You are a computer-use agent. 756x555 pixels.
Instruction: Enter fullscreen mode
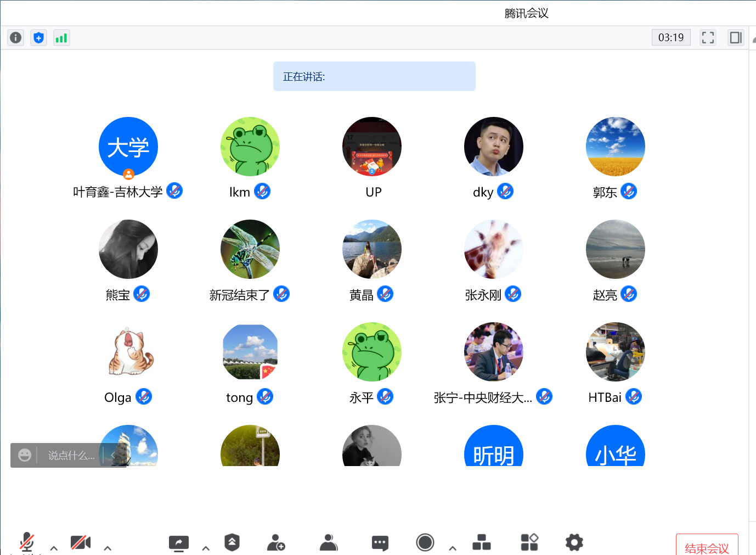point(708,37)
